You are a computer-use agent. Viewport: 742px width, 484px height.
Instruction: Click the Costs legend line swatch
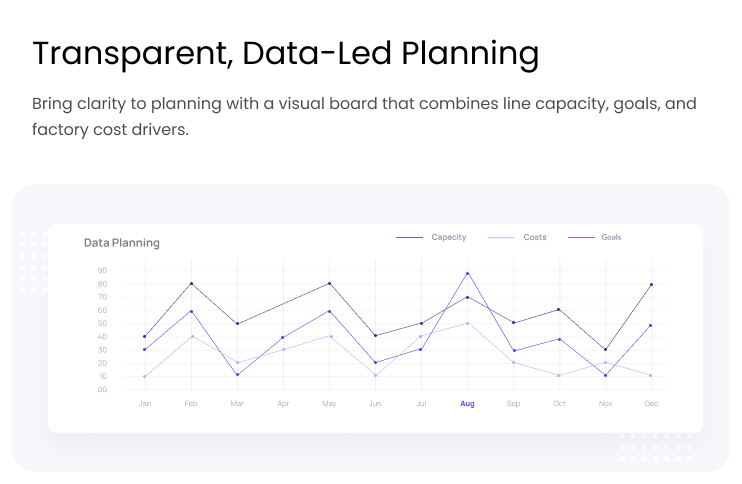[501, 238]
